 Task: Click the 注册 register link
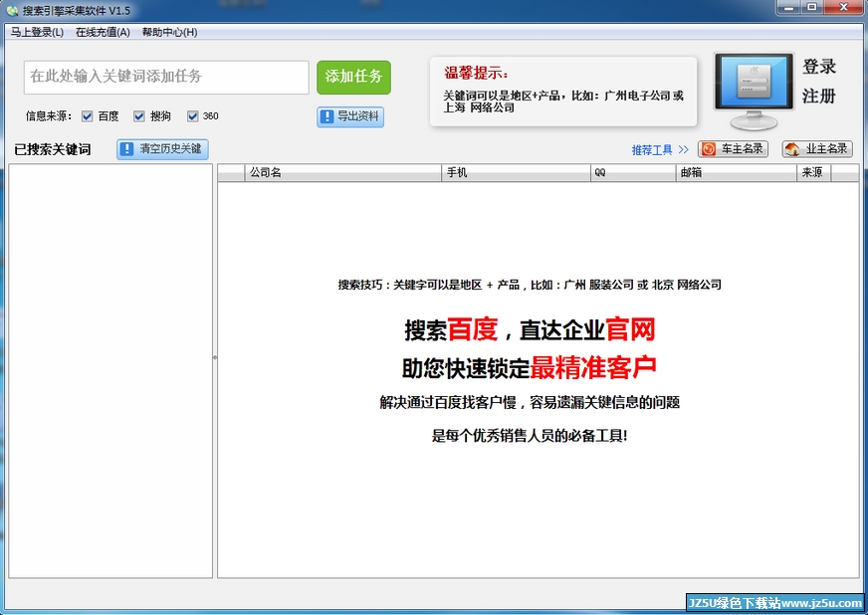tap(819, 97)
